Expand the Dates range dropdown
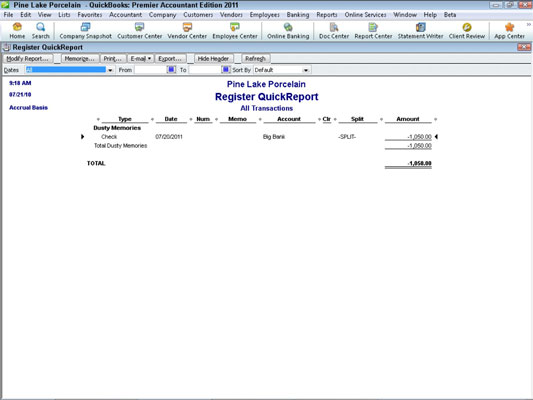 (x=110, y=70)
